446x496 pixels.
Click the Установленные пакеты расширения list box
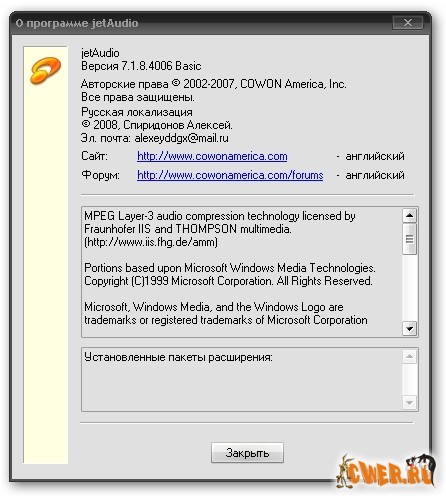pos(242,380)
